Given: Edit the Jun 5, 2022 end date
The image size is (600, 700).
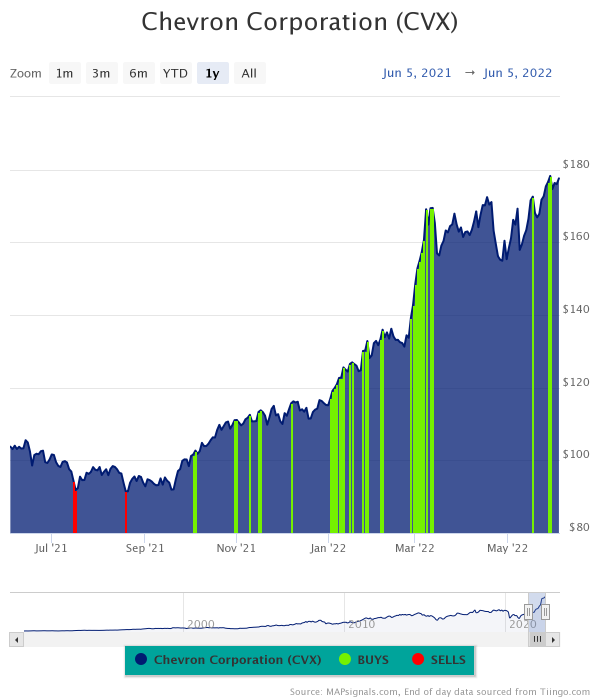Looking at the screenshot, I should [x=517, y=73].
